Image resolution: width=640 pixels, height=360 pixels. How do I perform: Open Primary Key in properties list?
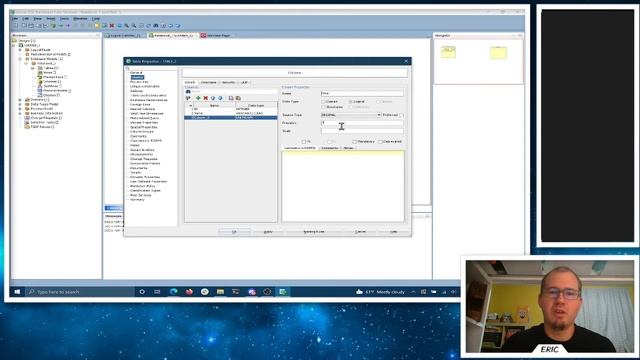pos(139,82)
